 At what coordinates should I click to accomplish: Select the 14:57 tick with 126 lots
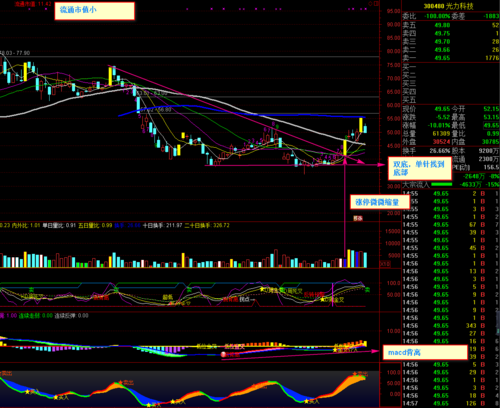click(x=451, y=403)
